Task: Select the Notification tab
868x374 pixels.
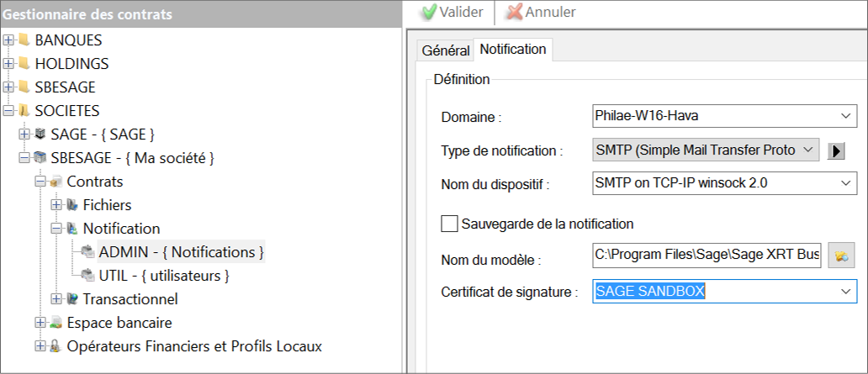Action: point(512,50)
